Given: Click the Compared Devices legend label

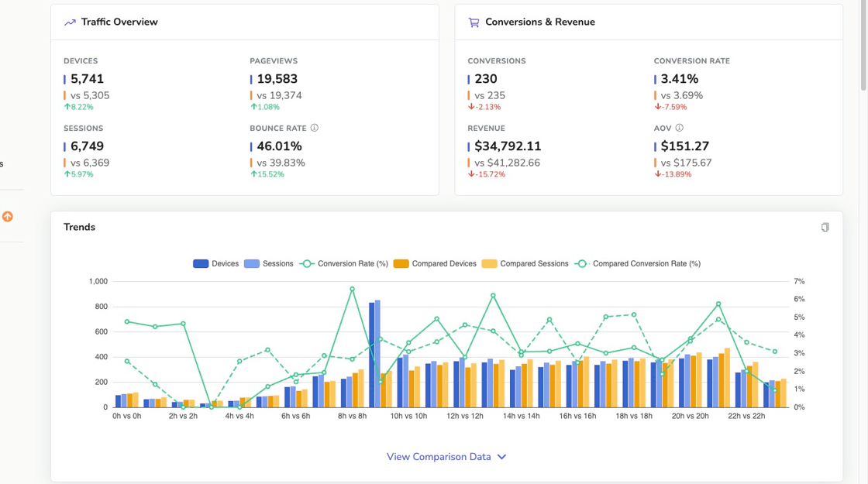Looking at the screenshot, I should click(x=443, y=264).
